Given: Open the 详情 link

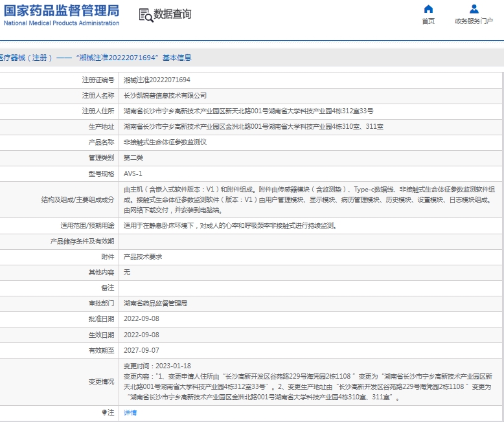Looking at the screenshot, I should [x=130, y=413].
